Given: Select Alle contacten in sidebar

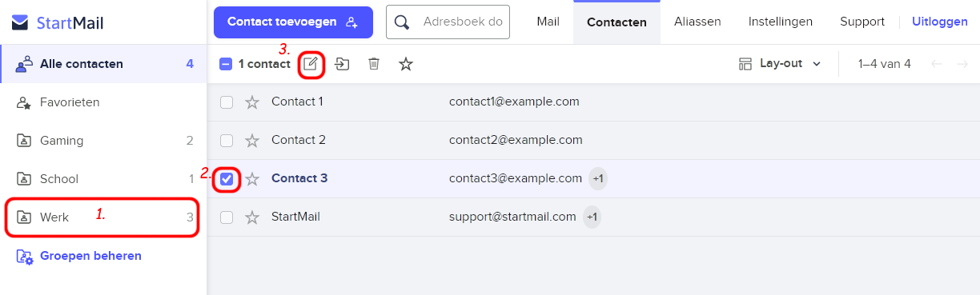Looking at the screenshot, I should click(103, 64).
